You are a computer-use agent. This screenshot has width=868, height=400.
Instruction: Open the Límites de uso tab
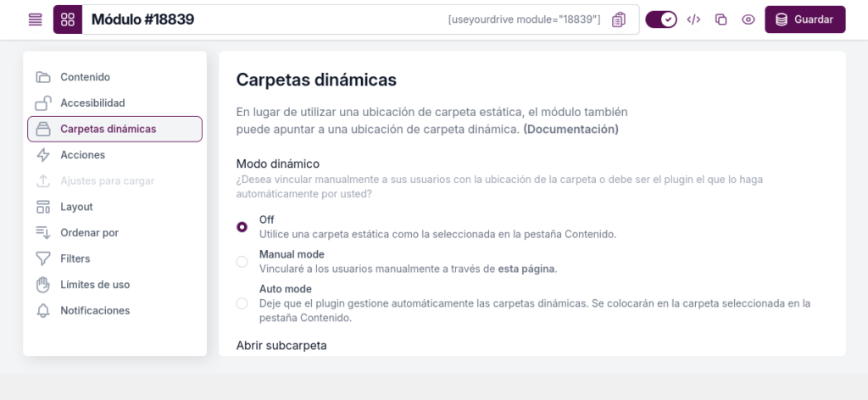pos(114,285)
